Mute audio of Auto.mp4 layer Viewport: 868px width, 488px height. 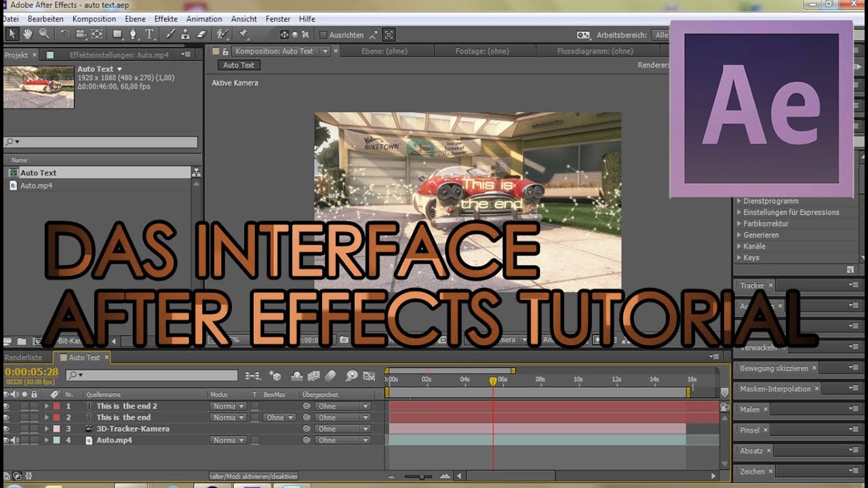15,440
